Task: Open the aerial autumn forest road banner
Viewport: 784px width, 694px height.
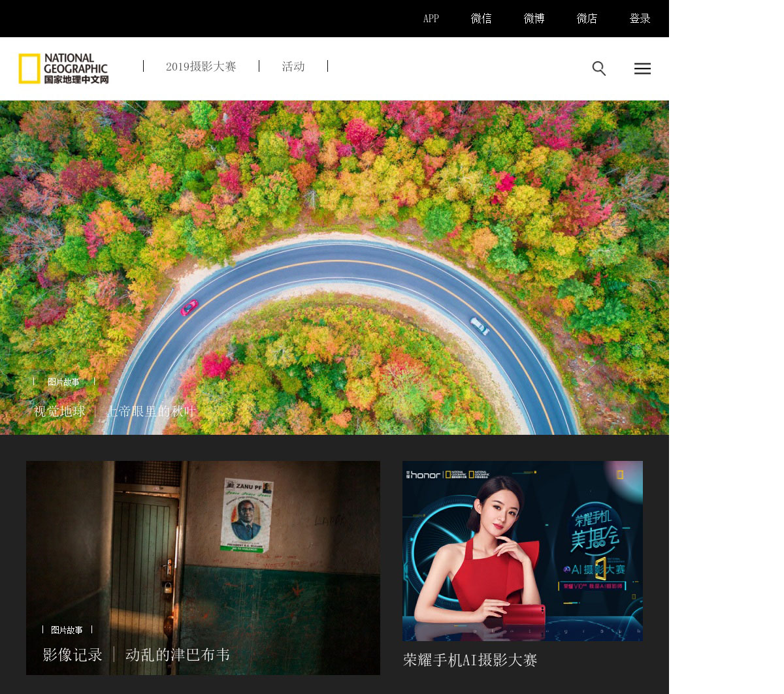Action: click(335, 268)
